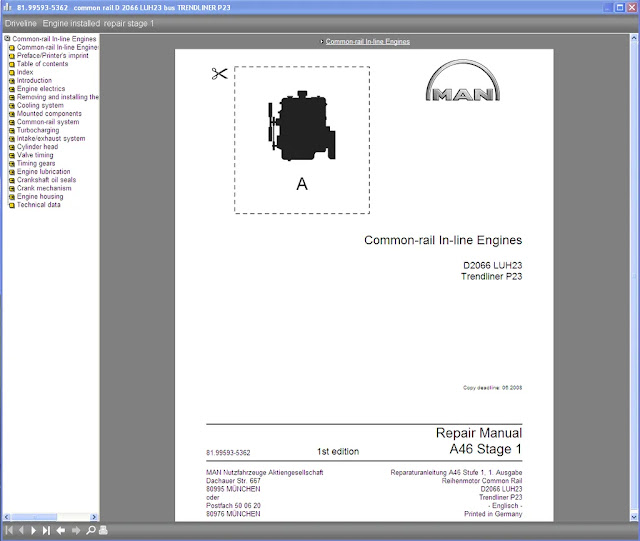Click the "Repair Manual" heading text

click(x=479, y=433)
